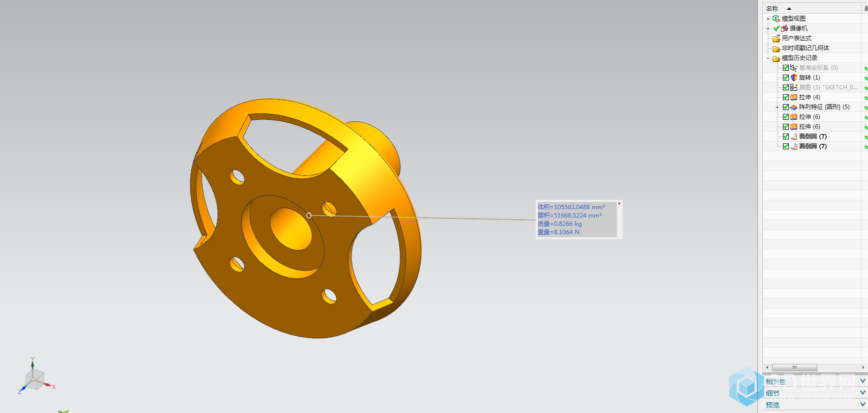Expand the 预览 panel chevron
The image size is (868, 413).
point(863,405)
